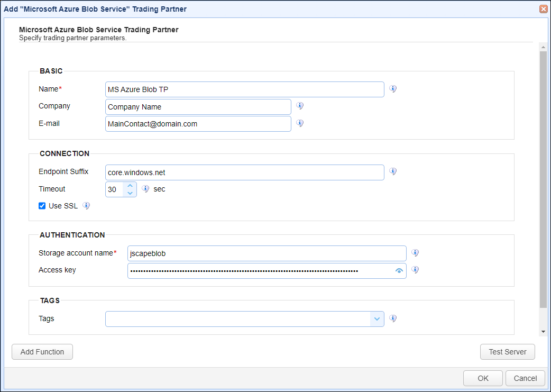Click the scrollbar up arrow
Viewport: 551px width, 392px height.
pos(543,47)
